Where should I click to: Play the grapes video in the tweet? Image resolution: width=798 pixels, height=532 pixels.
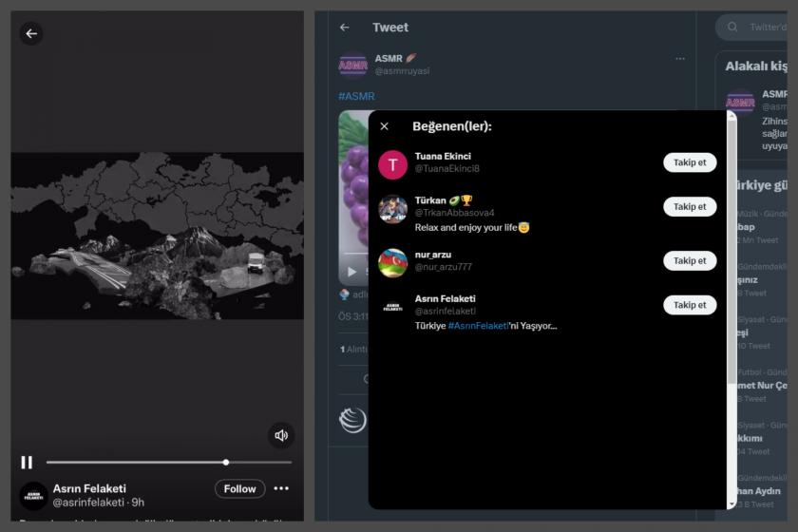pos(351,272)
